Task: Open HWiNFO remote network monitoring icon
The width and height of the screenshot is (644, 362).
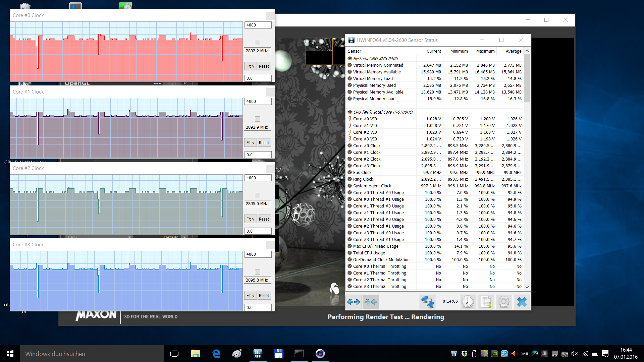Action: coord(427,302)
